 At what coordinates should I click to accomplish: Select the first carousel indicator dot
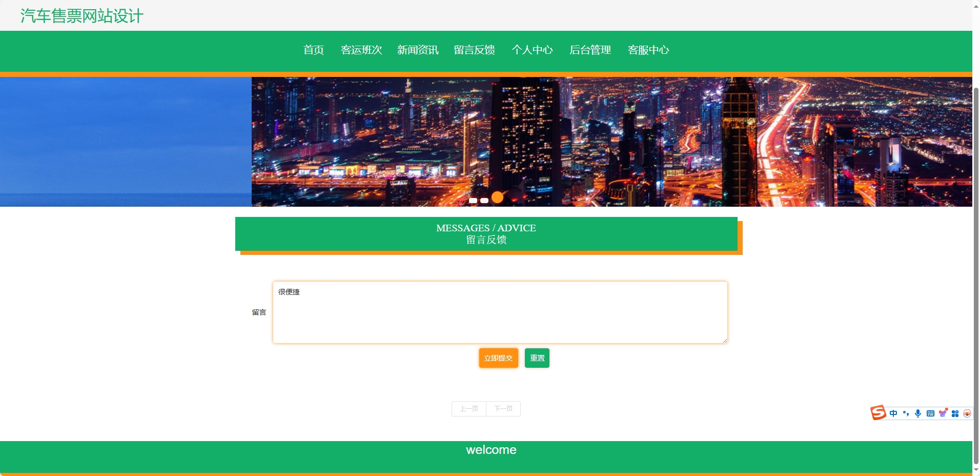[x=473, y=201]
